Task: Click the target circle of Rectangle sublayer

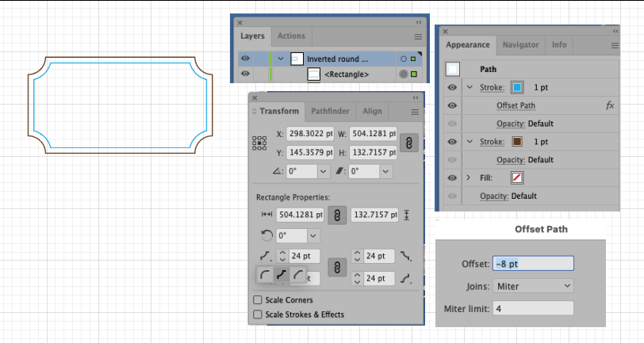Action: (404, 74)
